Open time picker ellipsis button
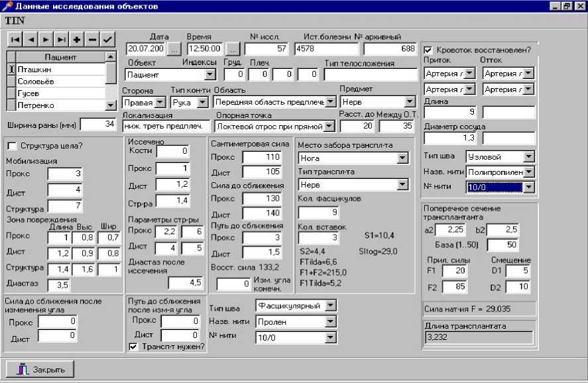588x383 pixels. 233,49
